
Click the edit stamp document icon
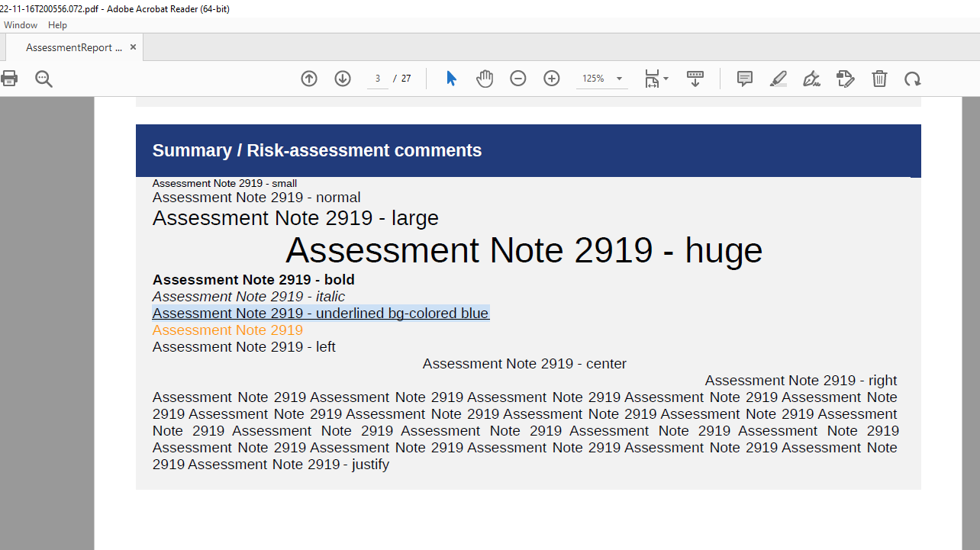click(846, 79)
